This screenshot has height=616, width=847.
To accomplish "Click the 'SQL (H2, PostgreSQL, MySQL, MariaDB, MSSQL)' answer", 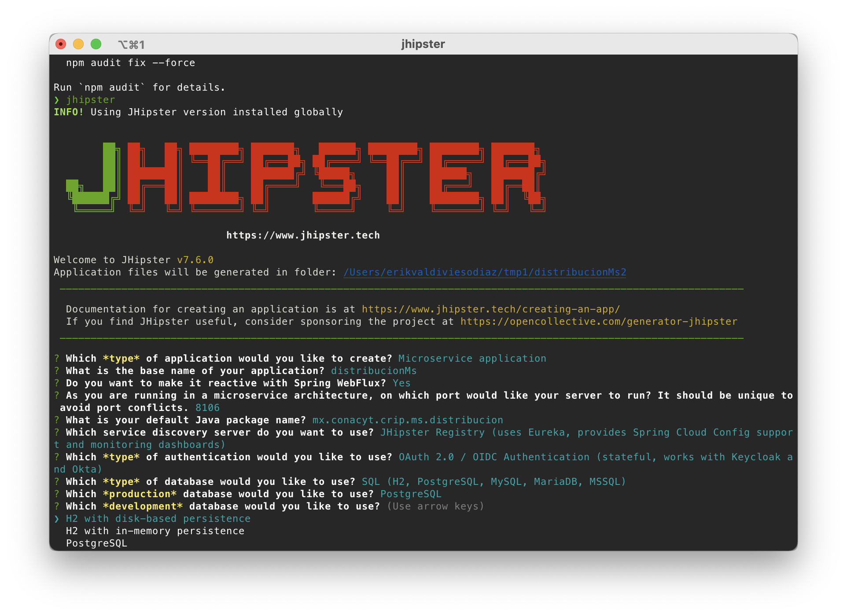I will tap(494, 482).
